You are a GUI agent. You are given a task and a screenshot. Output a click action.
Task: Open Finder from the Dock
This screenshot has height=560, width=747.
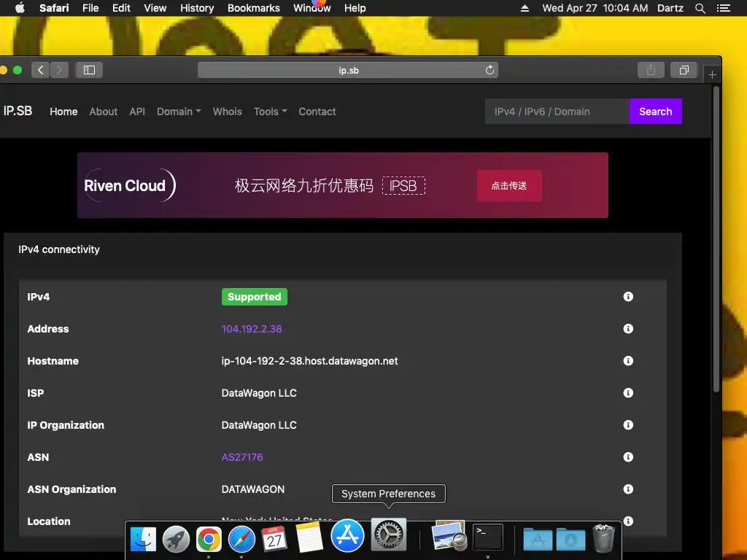[143, 538]
